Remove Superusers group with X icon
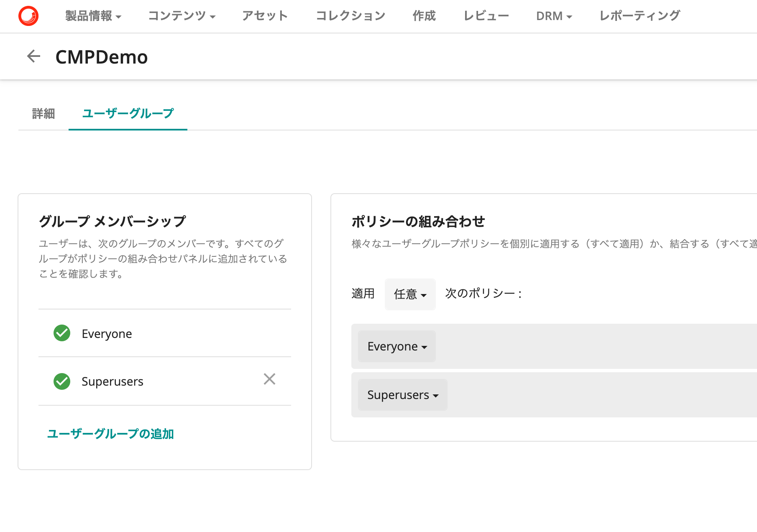 pyautogui.click(x=269, y=379)
